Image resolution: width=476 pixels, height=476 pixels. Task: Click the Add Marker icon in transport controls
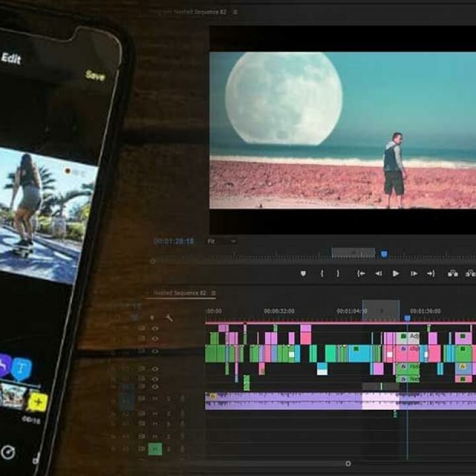pos(303,274)
